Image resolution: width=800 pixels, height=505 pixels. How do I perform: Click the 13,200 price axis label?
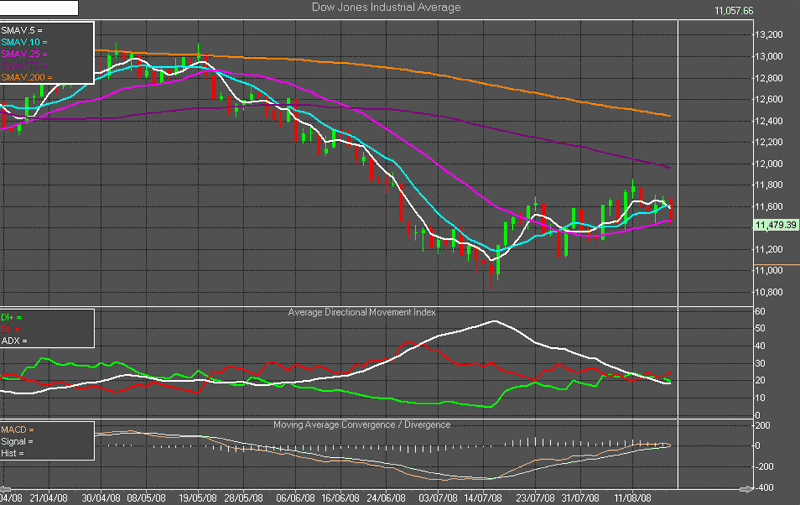coord(768,35)
